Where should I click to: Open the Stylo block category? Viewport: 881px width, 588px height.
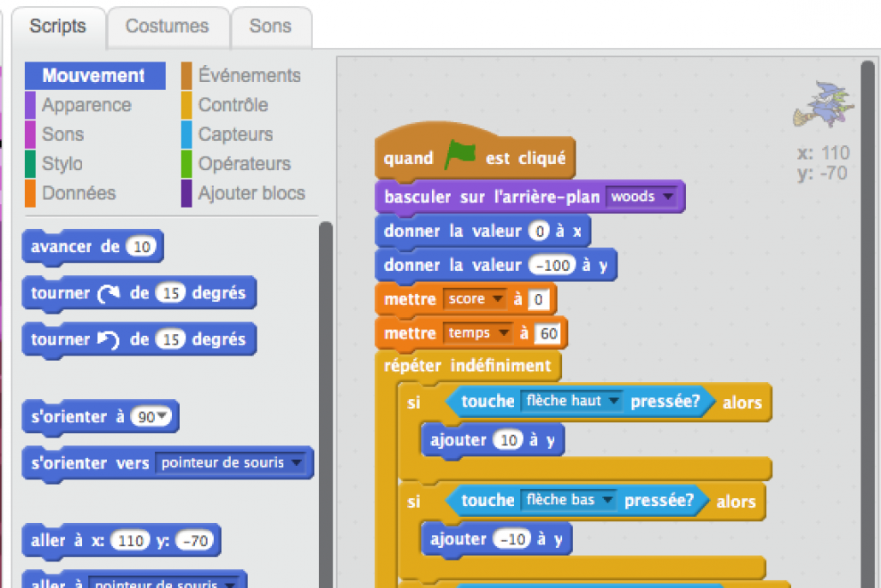61,164
